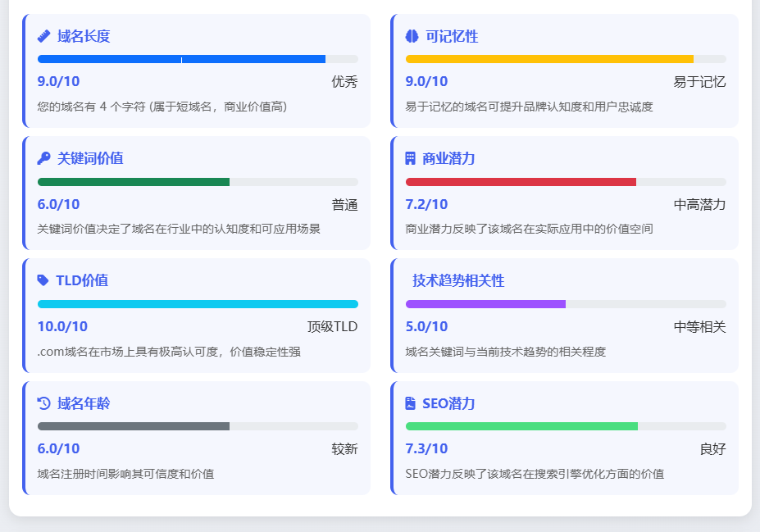Click the ruler icon beside 域名长度
Image resolution: width=760 pixels, height=532 pixels.
coord(43,36)
